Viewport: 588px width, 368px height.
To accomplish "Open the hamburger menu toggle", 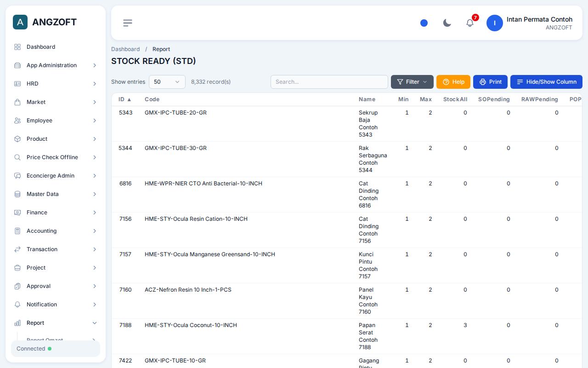I will point(128,23).
